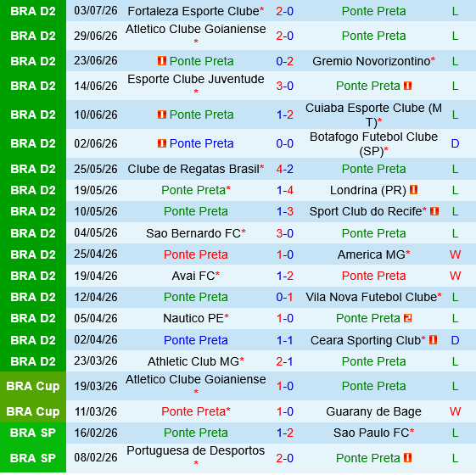Screen dimensions: 476x475
Task: Click the red card icon beside Ceara Sporting Club
Action: point(434,340)
